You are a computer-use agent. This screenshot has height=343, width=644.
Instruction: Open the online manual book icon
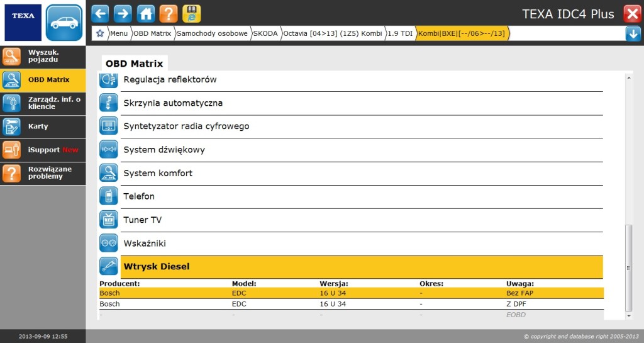click(x=191, y=14)
